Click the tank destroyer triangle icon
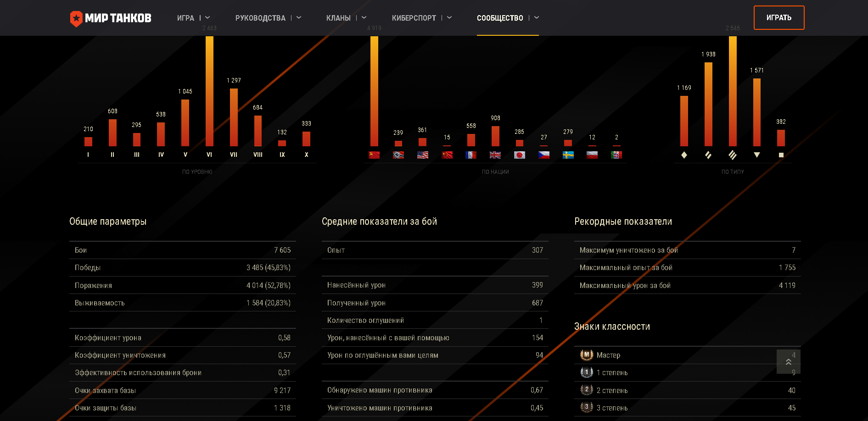Screen dimensions: 868x421 tap(757, 155)
